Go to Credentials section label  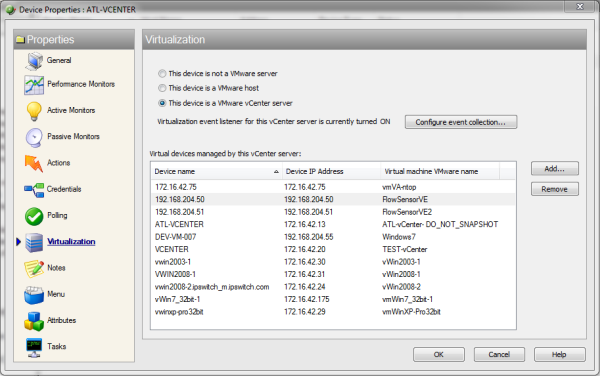[x=64, y=189]
